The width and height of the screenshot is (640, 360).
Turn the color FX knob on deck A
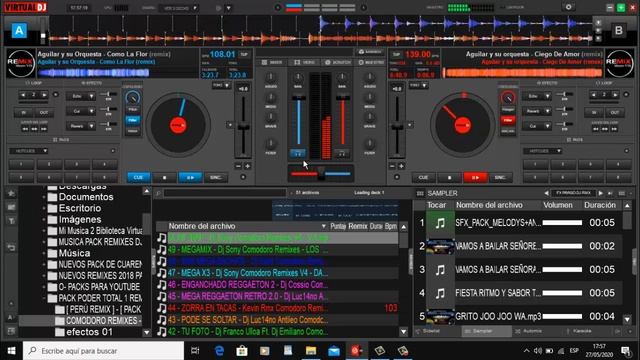click(x=133, y=98)
